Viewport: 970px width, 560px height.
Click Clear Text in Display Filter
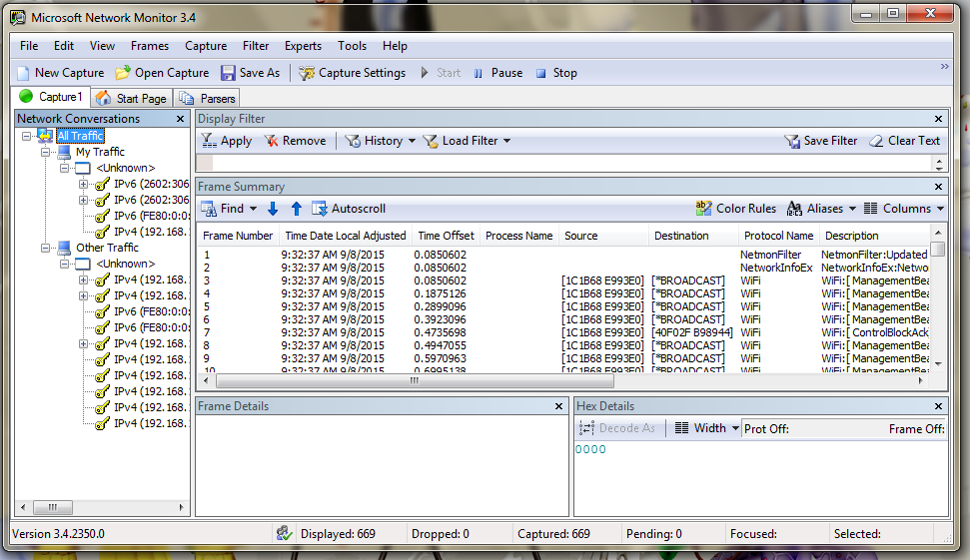click(904, 141)
